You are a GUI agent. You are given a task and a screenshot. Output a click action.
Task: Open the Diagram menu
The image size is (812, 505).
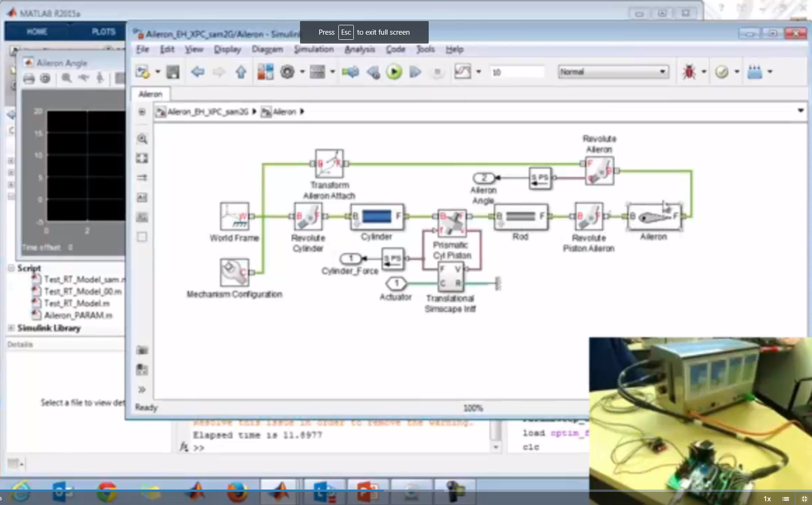[268, 49]
